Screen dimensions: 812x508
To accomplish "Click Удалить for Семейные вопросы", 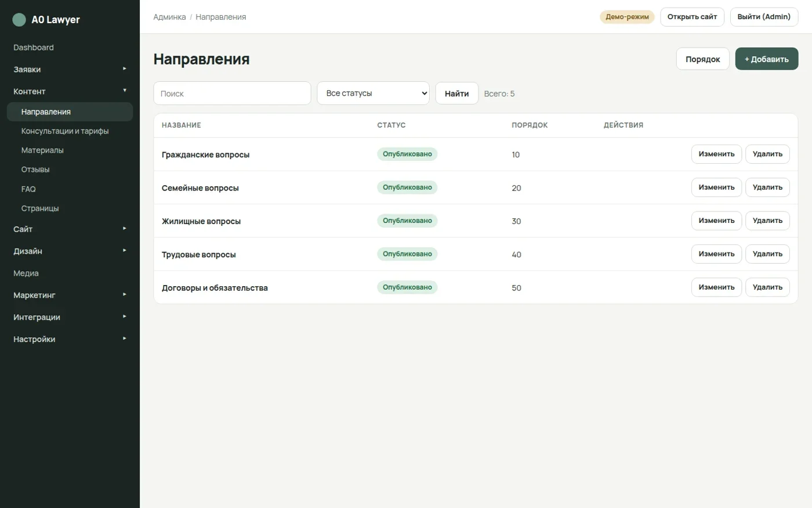I will [767, 188].
